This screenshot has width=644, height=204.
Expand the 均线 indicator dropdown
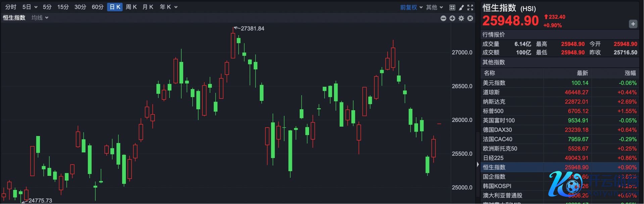40,18
